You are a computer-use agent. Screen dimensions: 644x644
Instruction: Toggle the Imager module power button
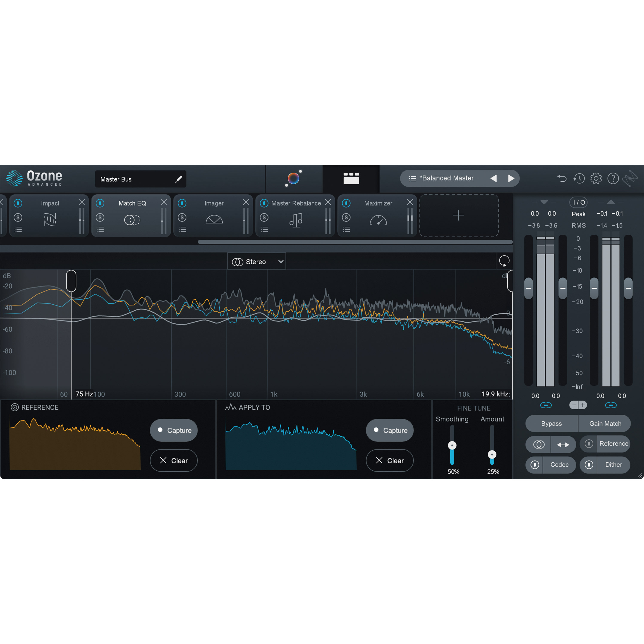182,203
